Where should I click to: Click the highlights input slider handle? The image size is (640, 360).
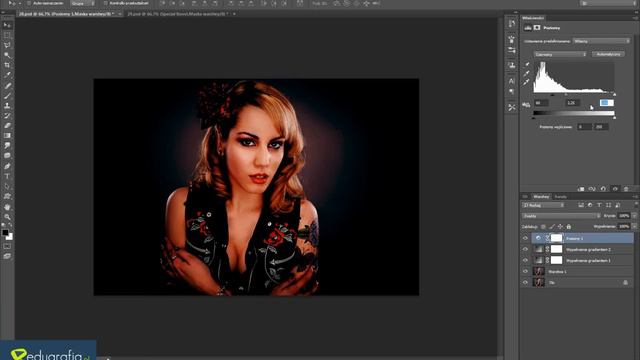tap(614, 94)
